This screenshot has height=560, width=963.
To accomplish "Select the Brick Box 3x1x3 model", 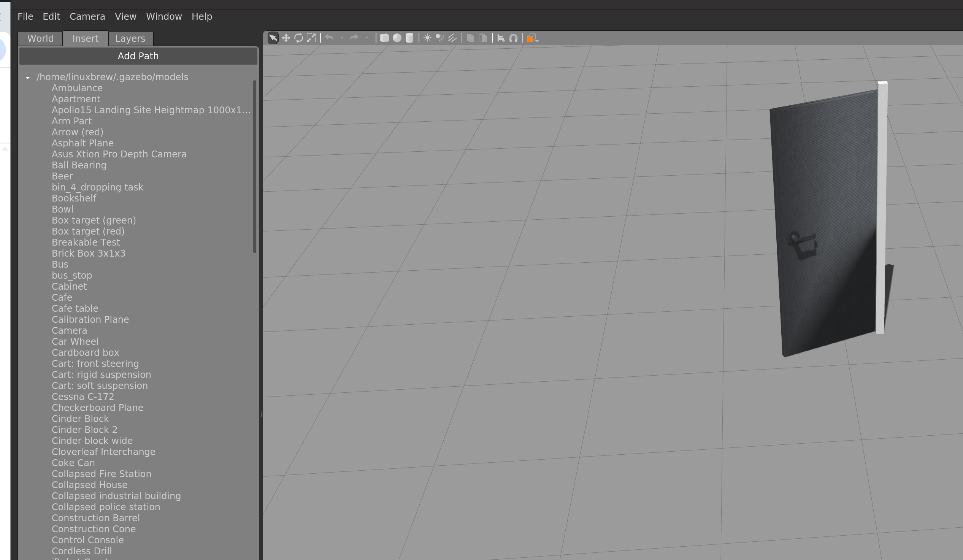I will click(88, 254).
